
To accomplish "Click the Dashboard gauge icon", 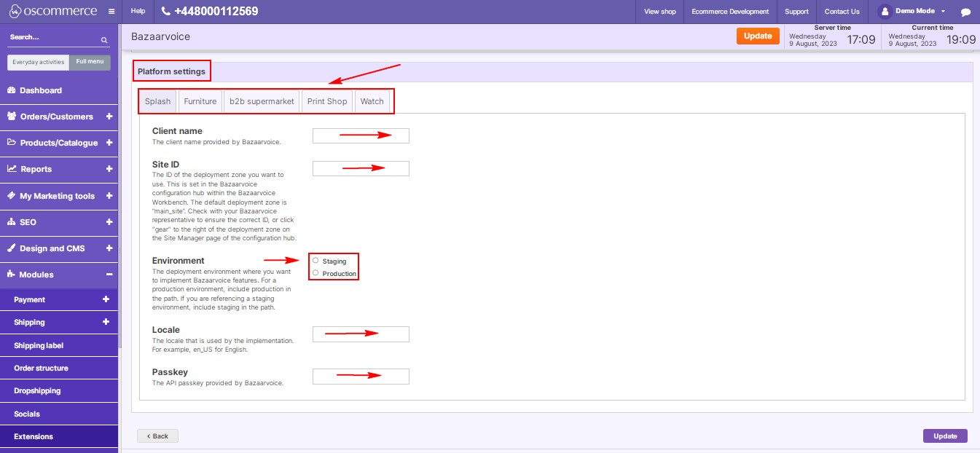I will (12, 90).
